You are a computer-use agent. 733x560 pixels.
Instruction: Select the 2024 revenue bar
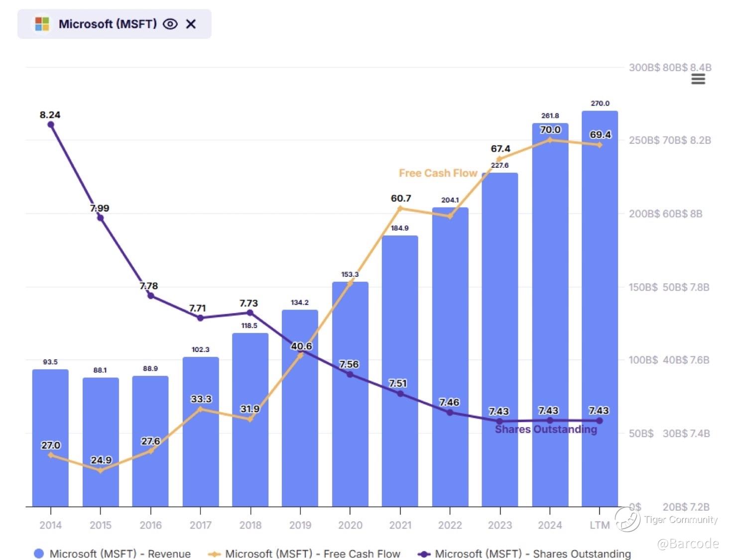point(550,315)
